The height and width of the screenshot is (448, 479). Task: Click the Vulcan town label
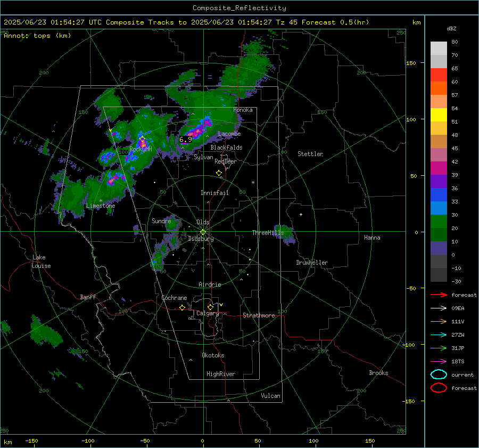(x=271, y=396)
